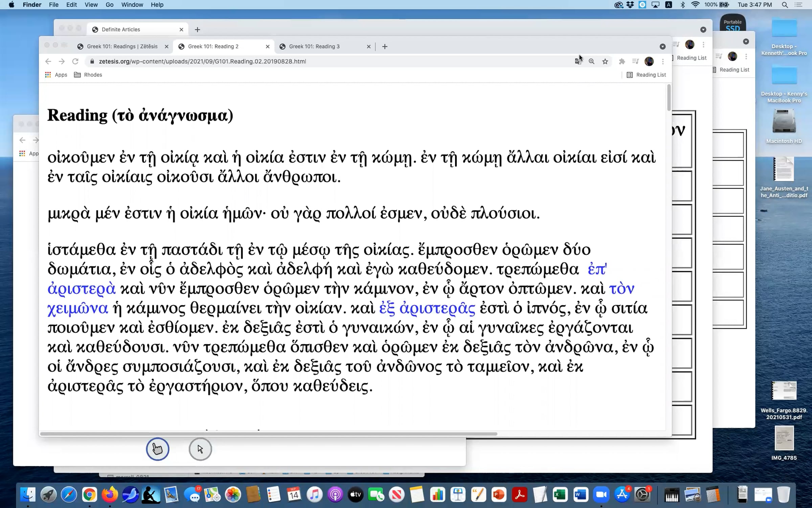Switch to Greek 101: Readings | Zētēsis tab
The height and width of the screenshot is (508, 812).
(x=122, y=46)
